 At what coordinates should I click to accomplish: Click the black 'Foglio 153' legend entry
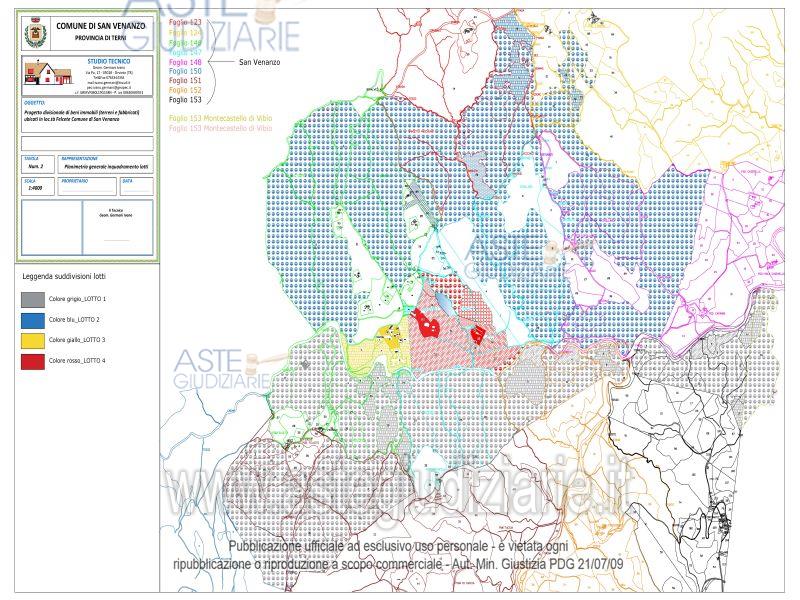(x=185, y=99)
